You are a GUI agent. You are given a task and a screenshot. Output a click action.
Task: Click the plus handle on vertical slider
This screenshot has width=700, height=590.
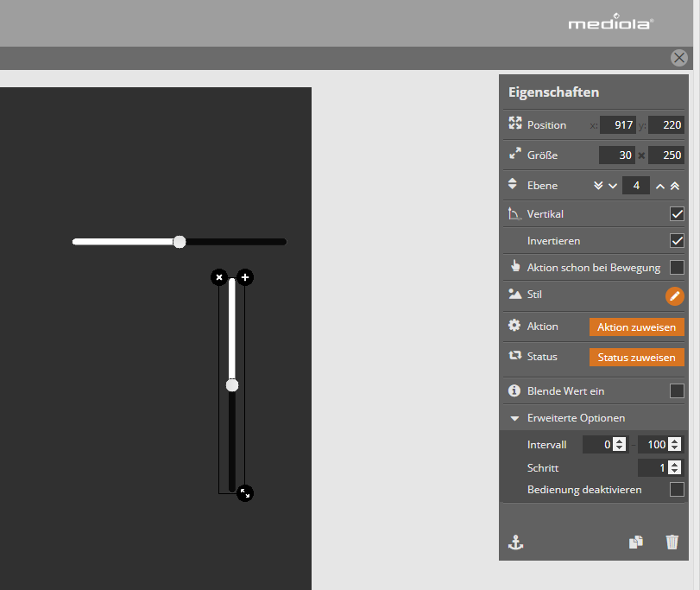(245, 277)
